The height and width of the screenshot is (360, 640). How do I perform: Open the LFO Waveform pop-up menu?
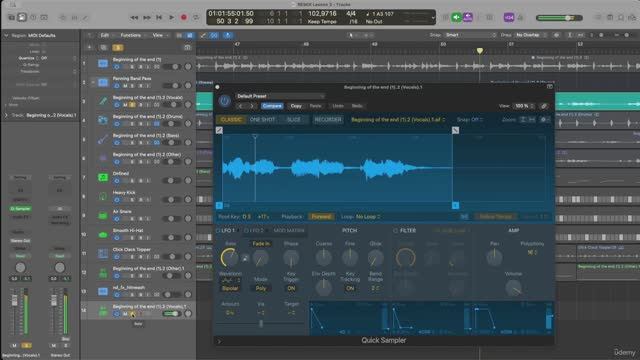coord(230,281)
